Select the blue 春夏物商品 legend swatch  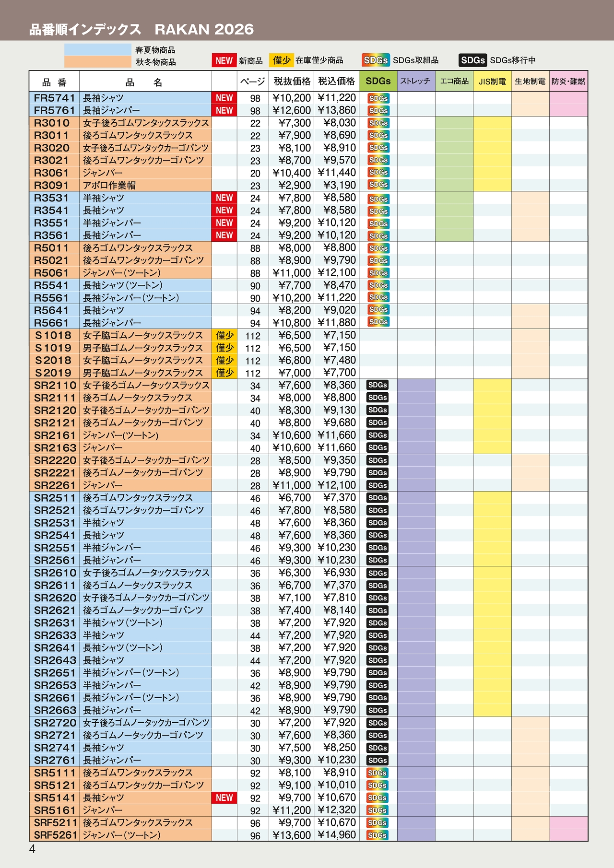97,50
